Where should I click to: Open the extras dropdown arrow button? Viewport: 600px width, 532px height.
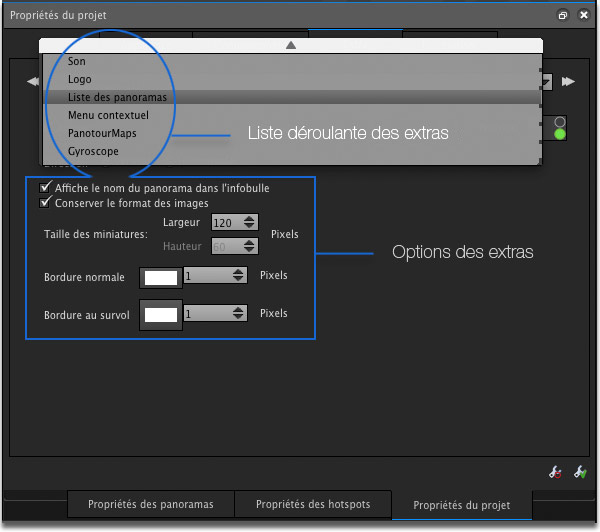(547, 82)
